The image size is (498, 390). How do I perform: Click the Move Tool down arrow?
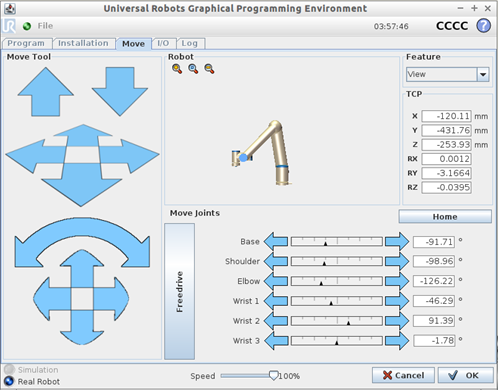(120, 92)
